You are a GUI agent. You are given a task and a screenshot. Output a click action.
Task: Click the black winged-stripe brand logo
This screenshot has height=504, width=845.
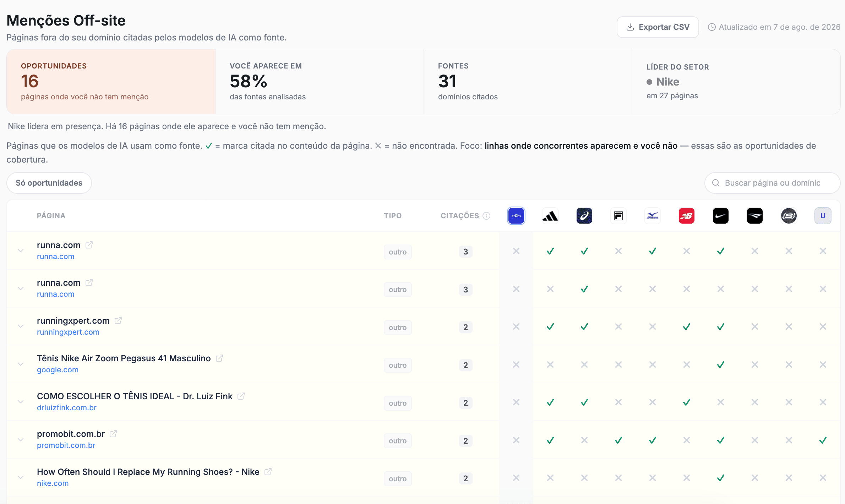[755, 216]
